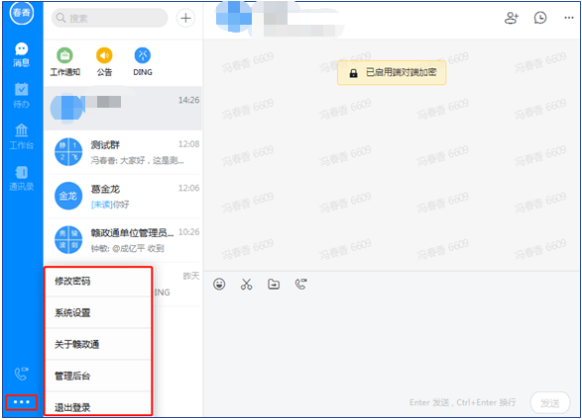Open 工作通知 work notifications

click(x=65, y=62)
